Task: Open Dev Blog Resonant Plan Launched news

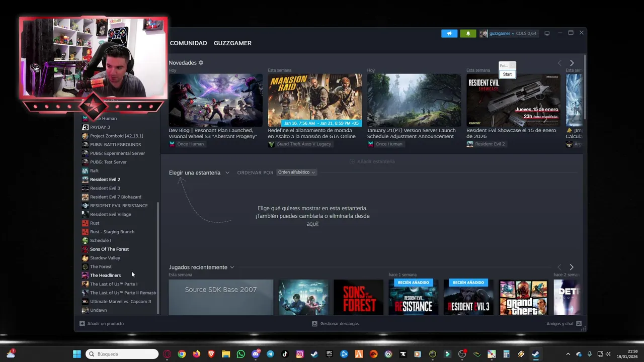Action: (213, 133)
